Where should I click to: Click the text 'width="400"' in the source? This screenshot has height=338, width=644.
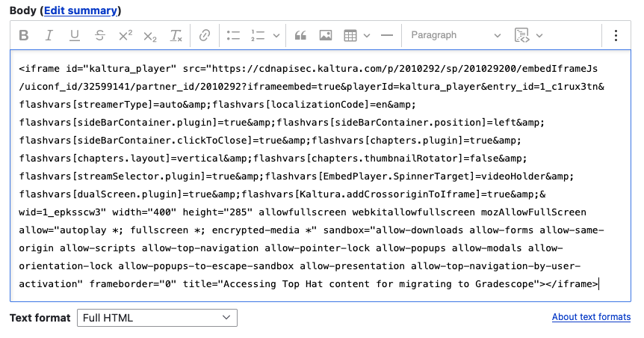[144, 212]
